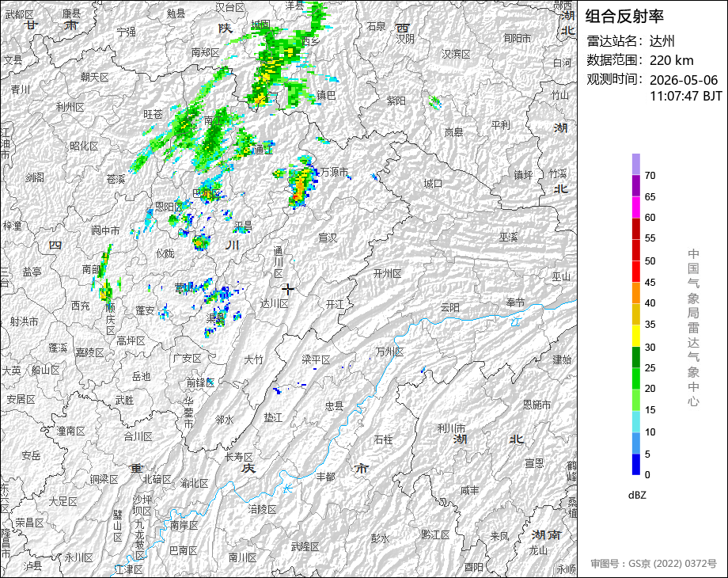Click the 紫阳 map label
Viewport: 728px width, 578px height.
[396, 100]
